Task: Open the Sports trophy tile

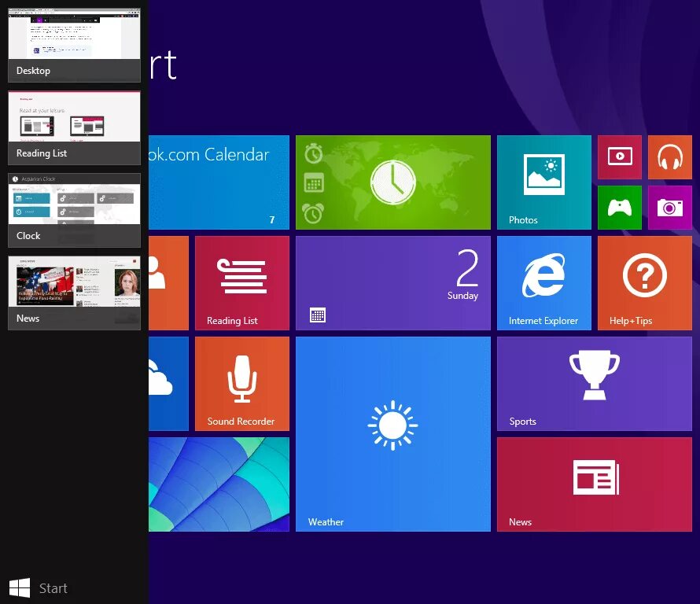Action: tap(594, 384)
